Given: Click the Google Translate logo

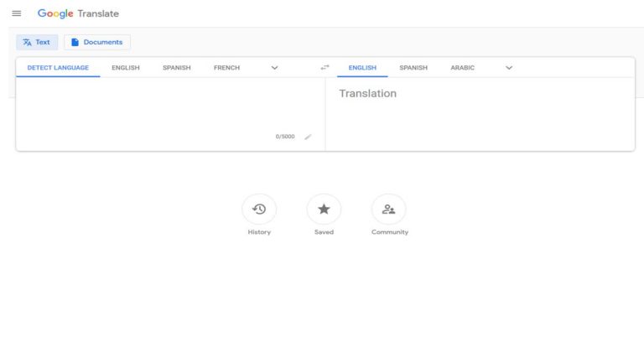Looking at the screenshot, I should [78, 13].
